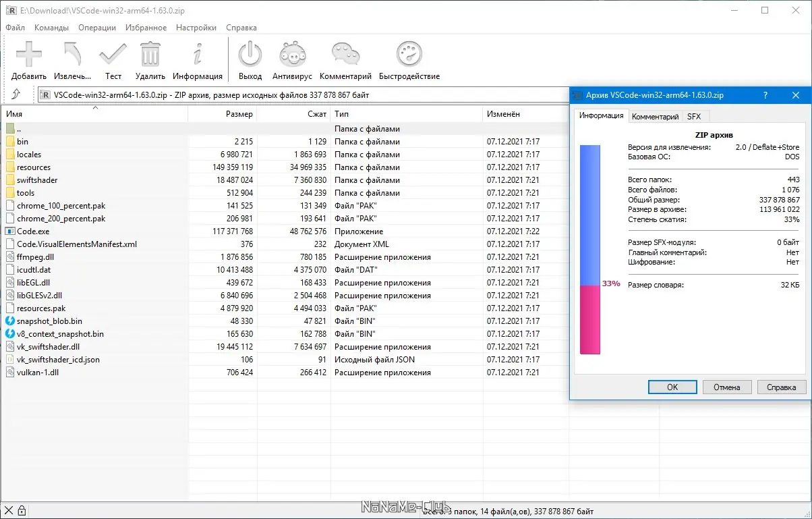The height and width of the screenshot is (519, 812).
Task: Sort by Изменён column header
Action: (x=526, y=114)
